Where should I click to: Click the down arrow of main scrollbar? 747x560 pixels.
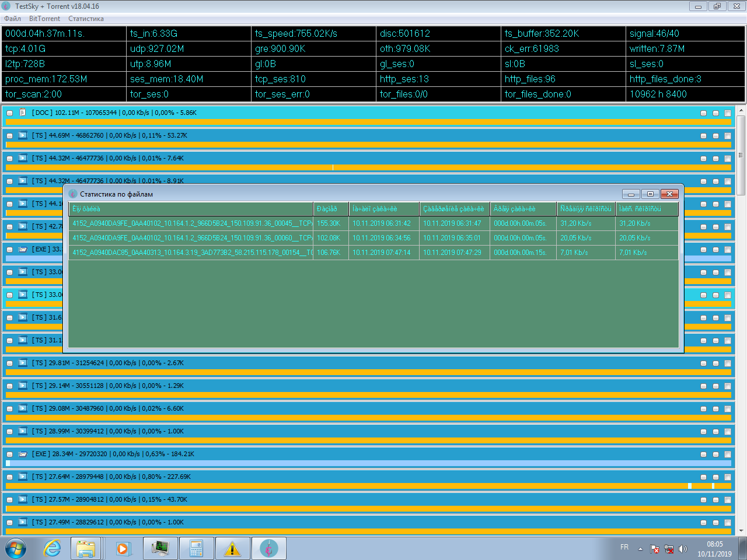pyautogui.click(x=741, y=531)
